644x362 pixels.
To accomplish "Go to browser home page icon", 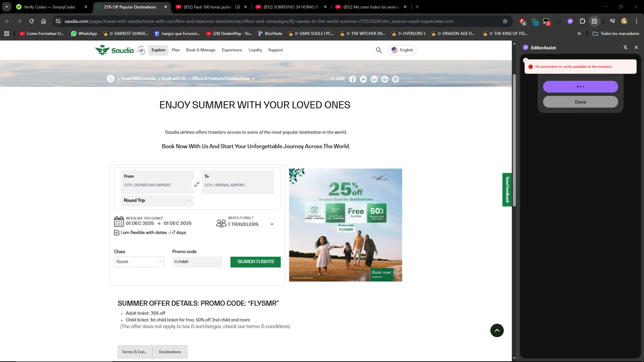I will coord(43,21).
